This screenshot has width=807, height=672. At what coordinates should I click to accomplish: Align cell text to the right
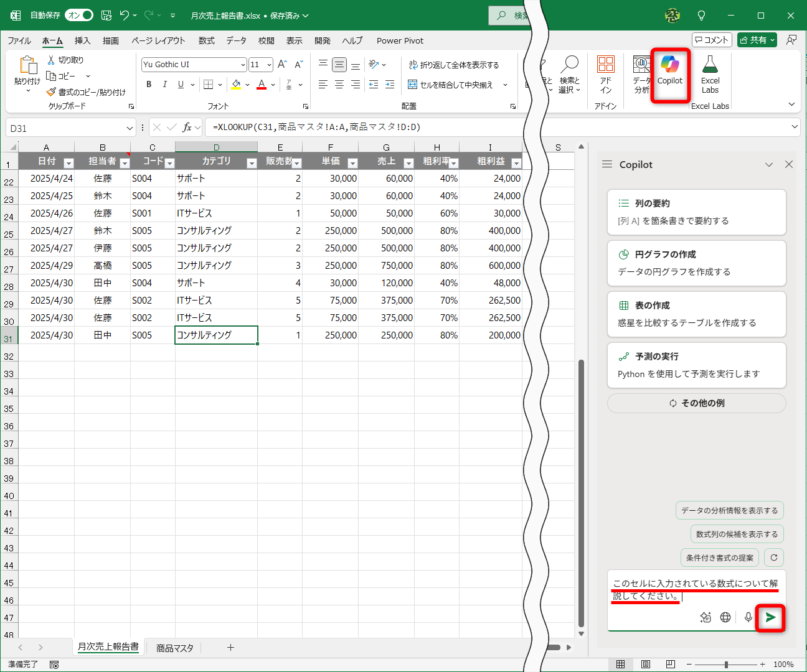pyautogui.click(x=356, y=85)
